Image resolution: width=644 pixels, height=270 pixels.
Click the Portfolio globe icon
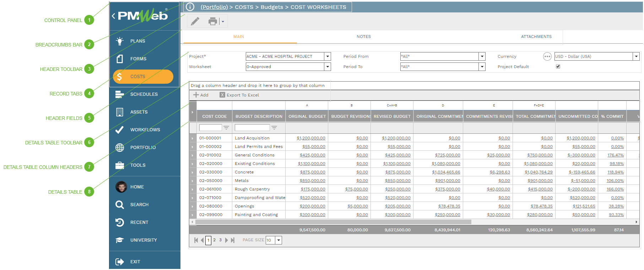[120, 148]
